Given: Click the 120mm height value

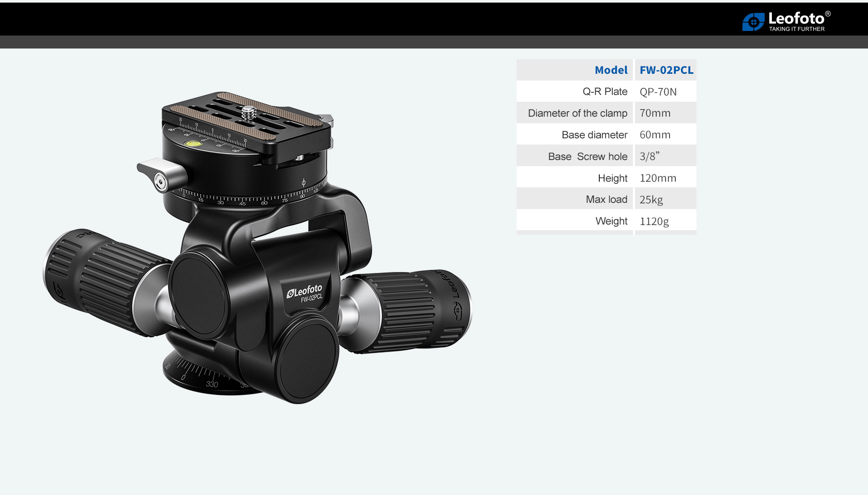Looking at the screenshot, I should 658,179.
